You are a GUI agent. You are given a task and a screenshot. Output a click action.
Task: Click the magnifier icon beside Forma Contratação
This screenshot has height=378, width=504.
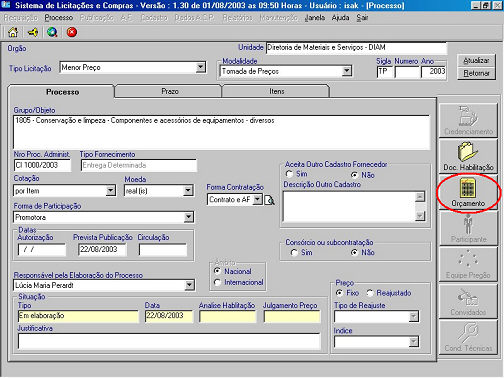(x=269, y=200)
